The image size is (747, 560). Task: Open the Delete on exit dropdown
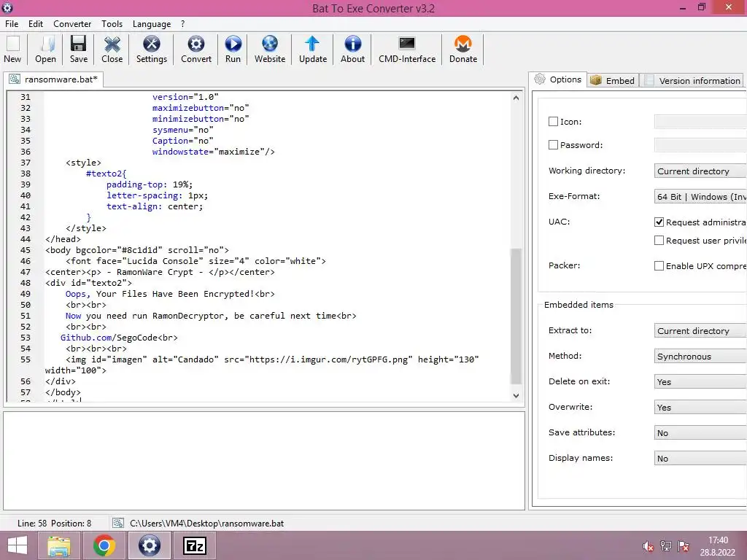[700, 382]
